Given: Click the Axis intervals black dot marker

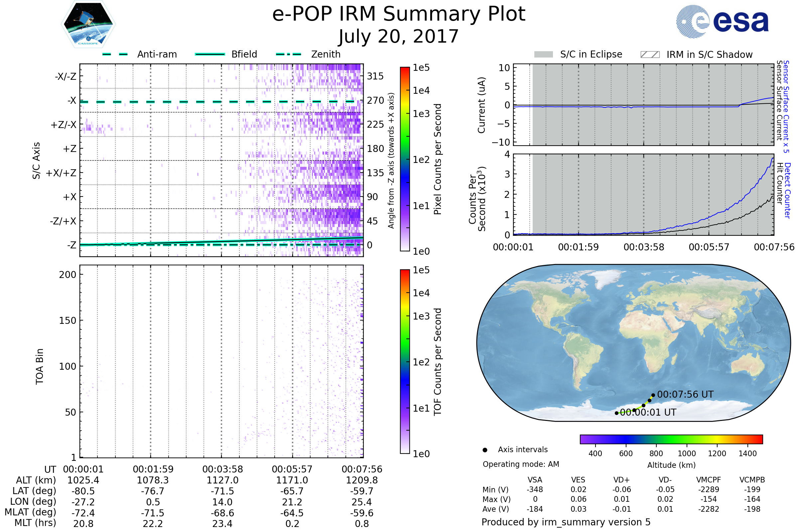Looking at the screenshot, I should point(485,450).
